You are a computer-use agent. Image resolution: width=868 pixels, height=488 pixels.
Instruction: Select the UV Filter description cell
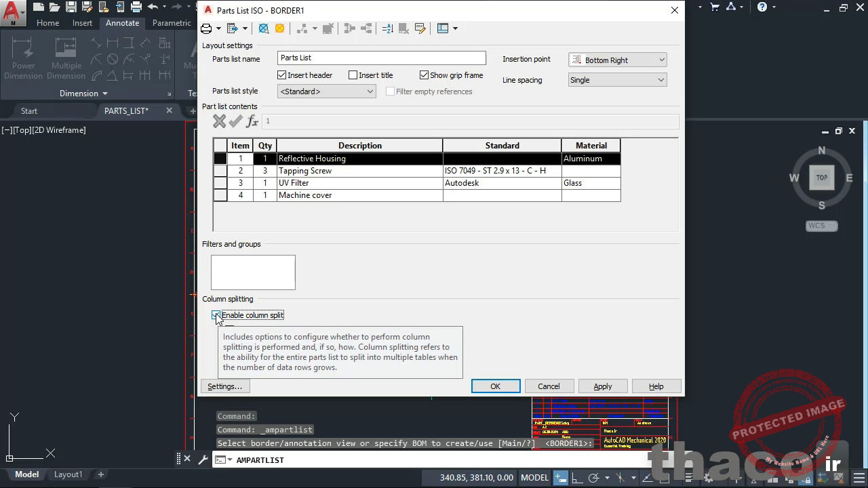point(359,183)
